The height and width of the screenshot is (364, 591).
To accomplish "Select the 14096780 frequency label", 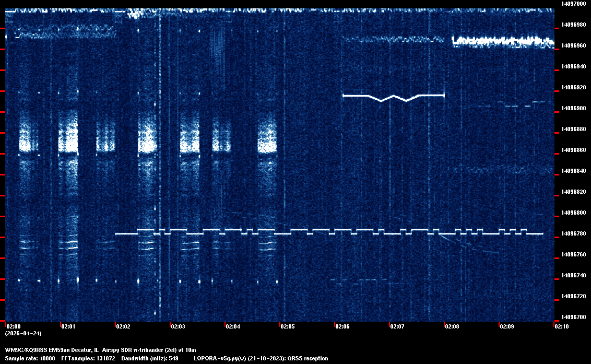I will pyautogui.click(x=573, y=233).
